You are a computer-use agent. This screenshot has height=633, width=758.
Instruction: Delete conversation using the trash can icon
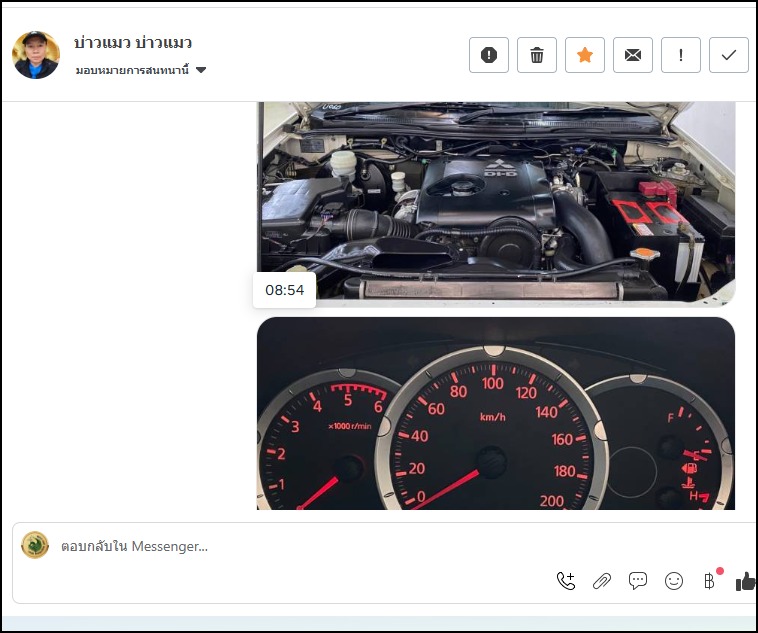(537, 55)
